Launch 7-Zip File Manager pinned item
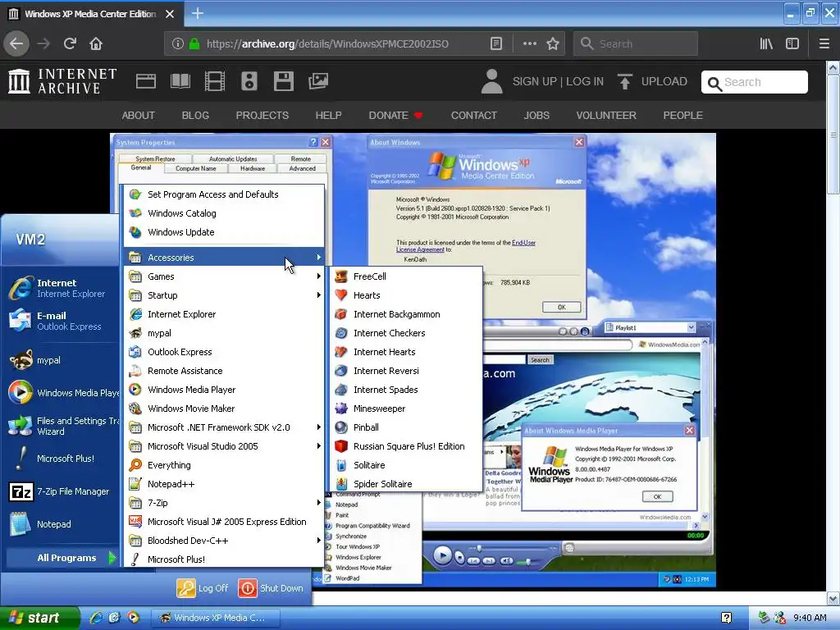The image size is (840, 630). pyautogui.click(x=60, y=491)
